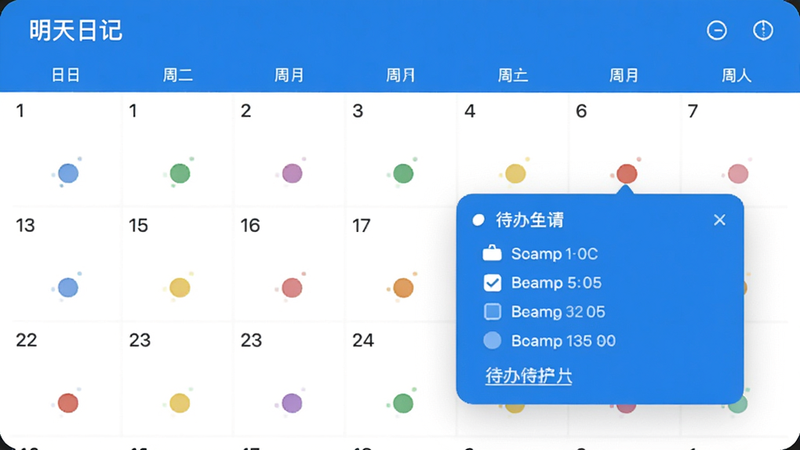Click the yellow event dot on a day 23
This screenshot has width=800, height=450.
point(180,403)
